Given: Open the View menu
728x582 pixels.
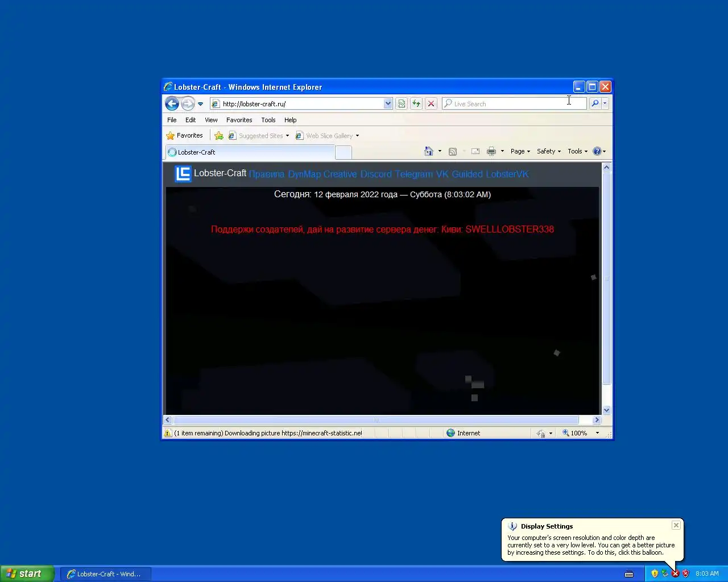Looking at the screenshot, I should [211, 120].
